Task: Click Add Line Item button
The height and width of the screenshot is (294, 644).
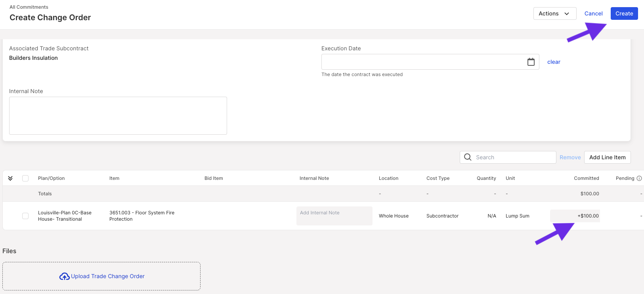Action: [x=608, y=157]
